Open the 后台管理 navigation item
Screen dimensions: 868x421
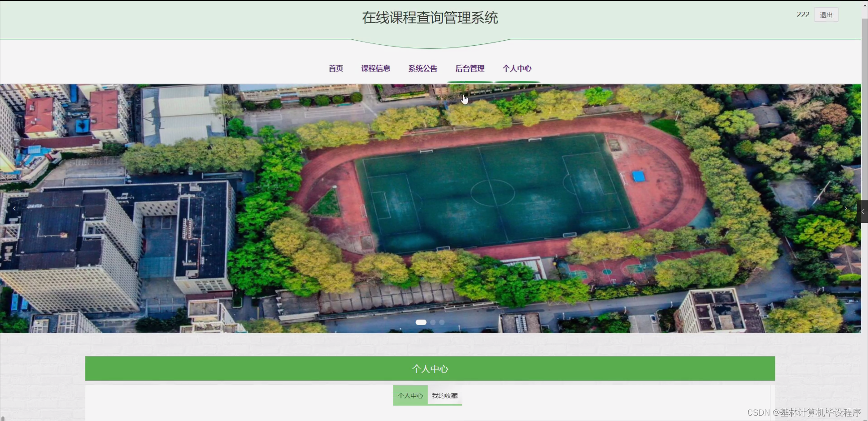pos(470,68)
